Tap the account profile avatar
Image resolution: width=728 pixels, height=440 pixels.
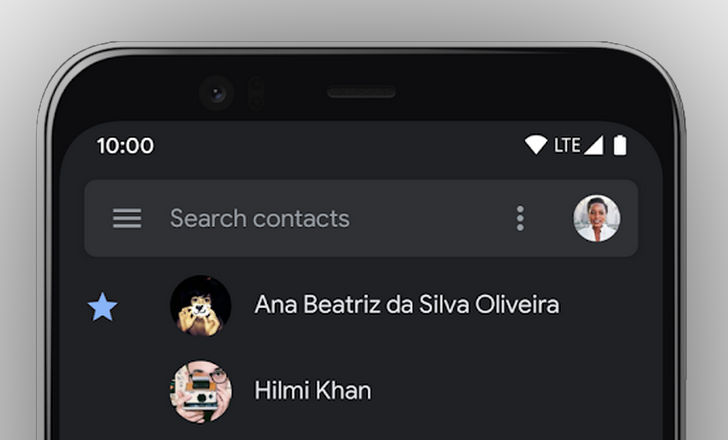click(x=597, y=218)
